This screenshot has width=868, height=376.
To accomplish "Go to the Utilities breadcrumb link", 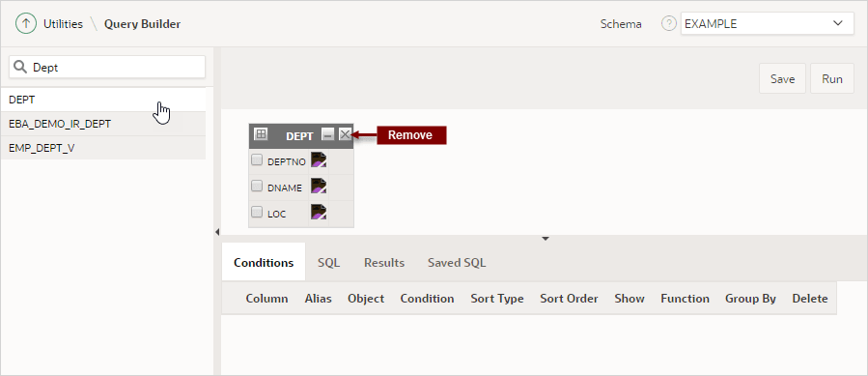I will point(63,24).
